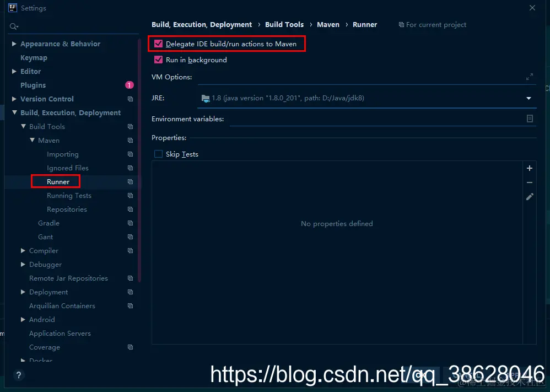Collapse the Maven node
The image size is (550, 392).
32,140
